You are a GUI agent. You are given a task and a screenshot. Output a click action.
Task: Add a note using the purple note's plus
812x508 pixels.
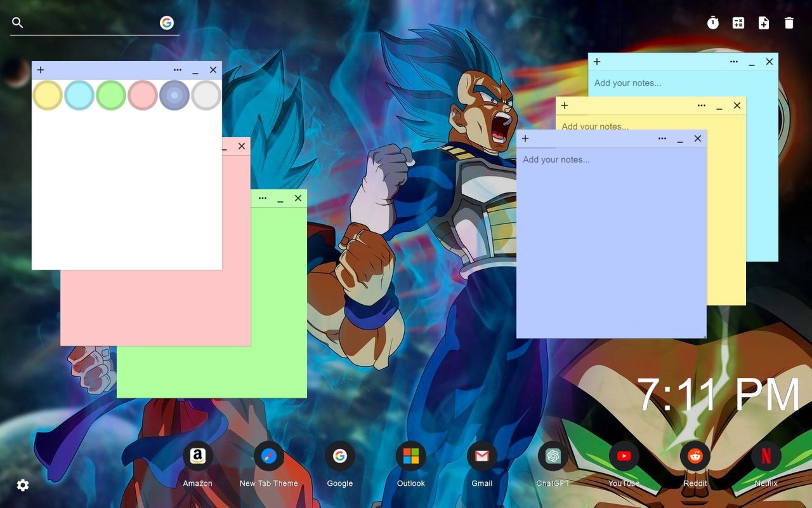click(x=525, y=138)
